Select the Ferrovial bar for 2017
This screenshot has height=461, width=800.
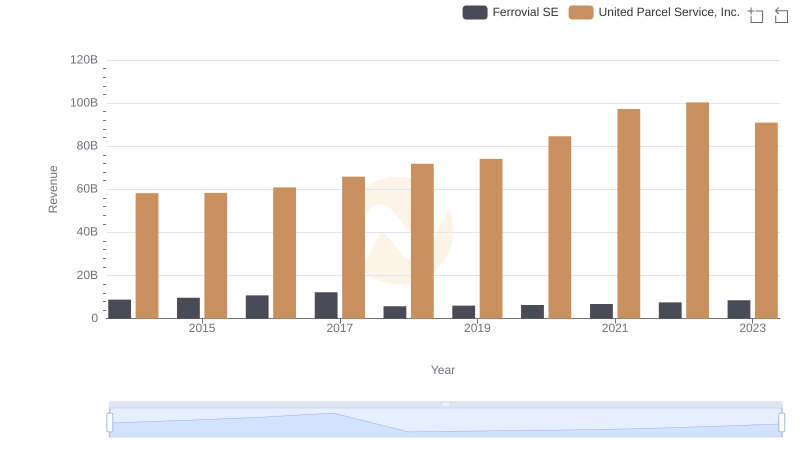pyautogui.click(x=326, y=305)
